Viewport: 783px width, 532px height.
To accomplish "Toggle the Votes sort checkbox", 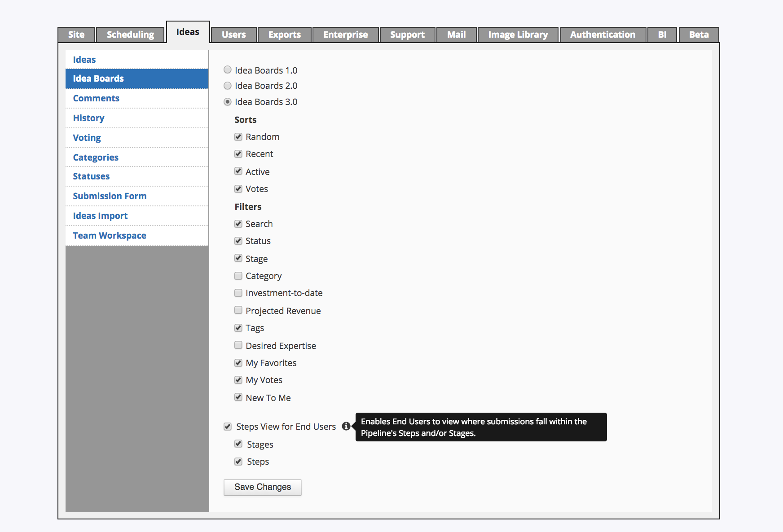I will [x=238, y=189].
